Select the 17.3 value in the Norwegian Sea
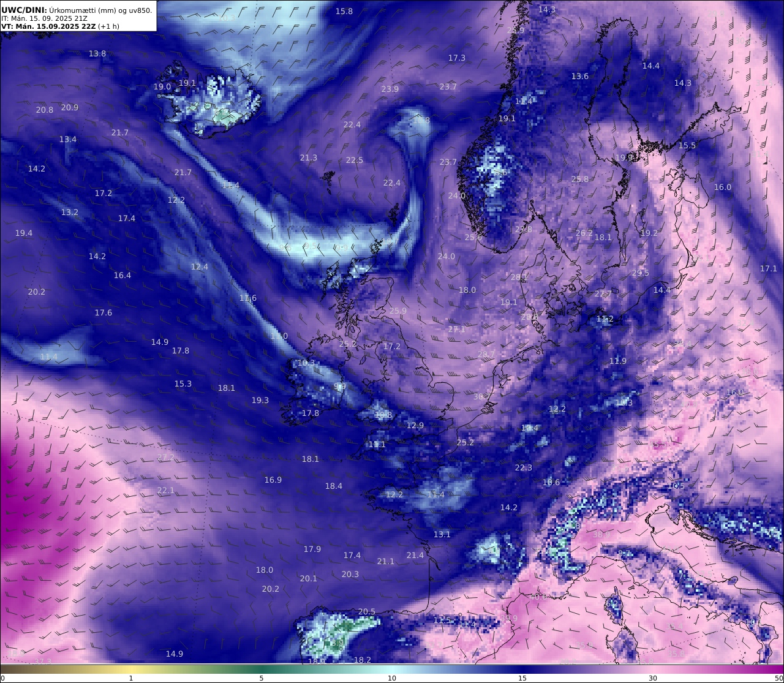 coord(457,58)
